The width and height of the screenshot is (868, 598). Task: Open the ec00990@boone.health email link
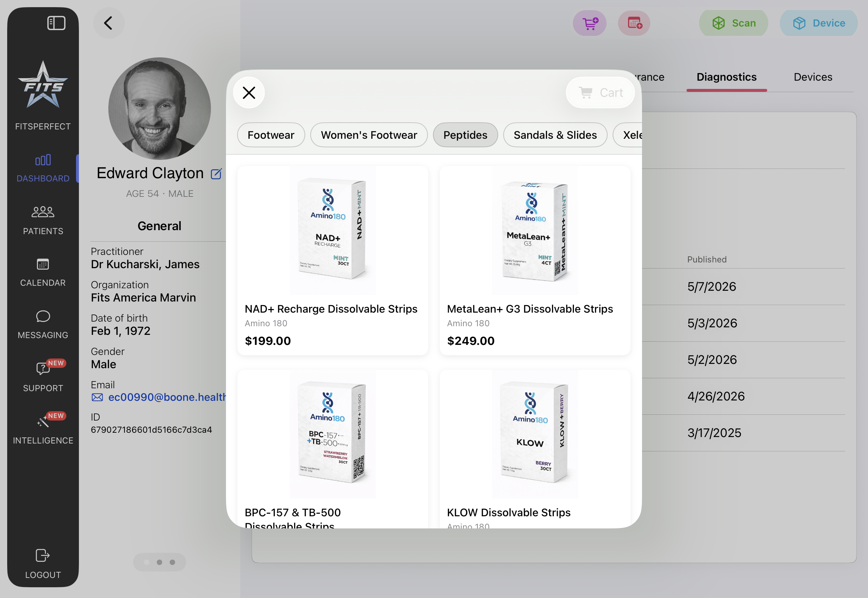point(167,397)
